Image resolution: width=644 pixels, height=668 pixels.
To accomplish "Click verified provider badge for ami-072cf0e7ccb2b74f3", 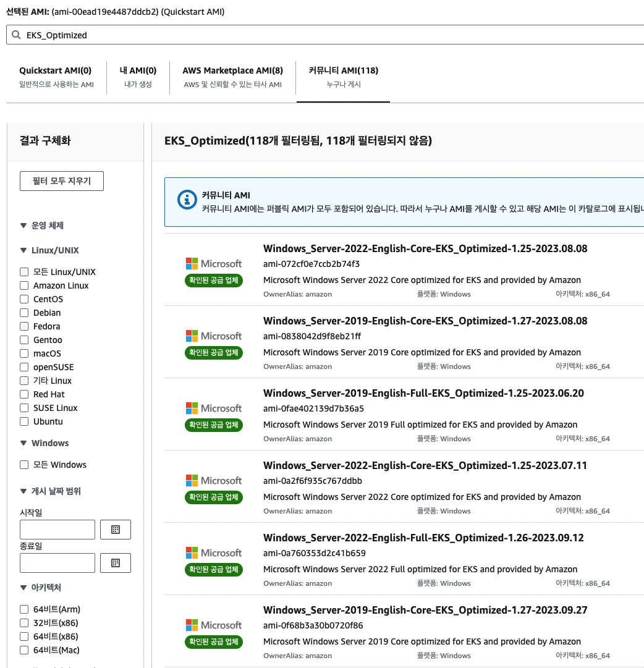I will [213, 281].
